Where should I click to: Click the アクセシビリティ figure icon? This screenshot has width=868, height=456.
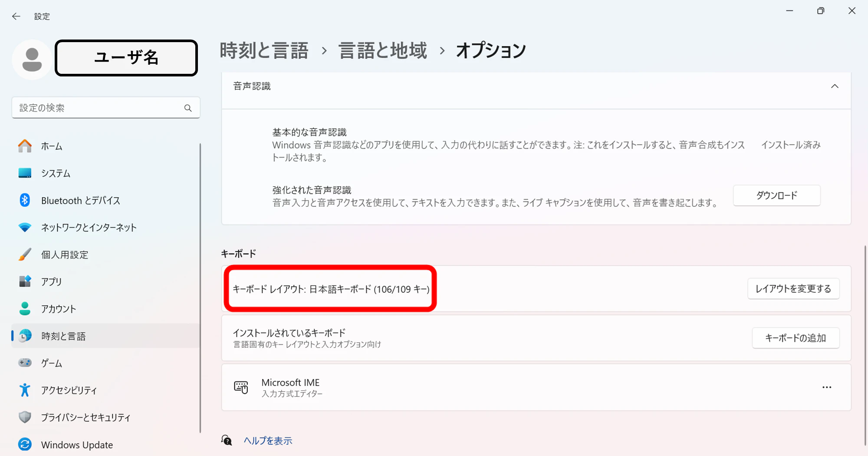click(x=25, y=390)
